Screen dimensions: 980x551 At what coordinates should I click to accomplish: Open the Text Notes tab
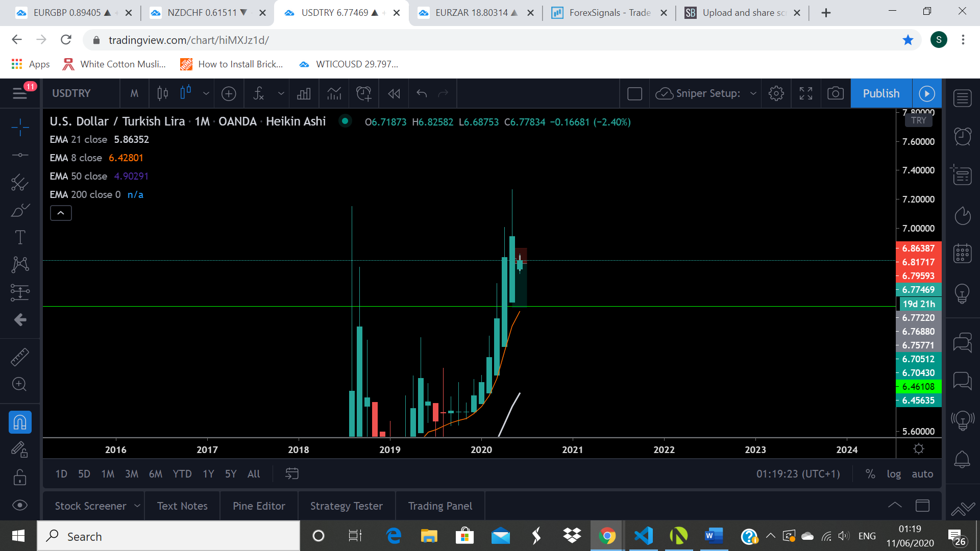point(182,506)
